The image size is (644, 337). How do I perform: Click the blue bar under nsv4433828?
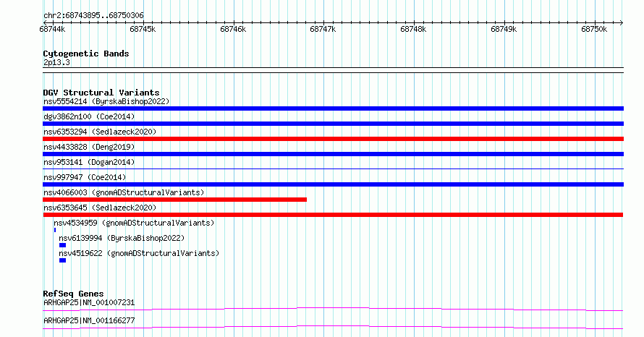pyautogui.click(x=333, y=154)
